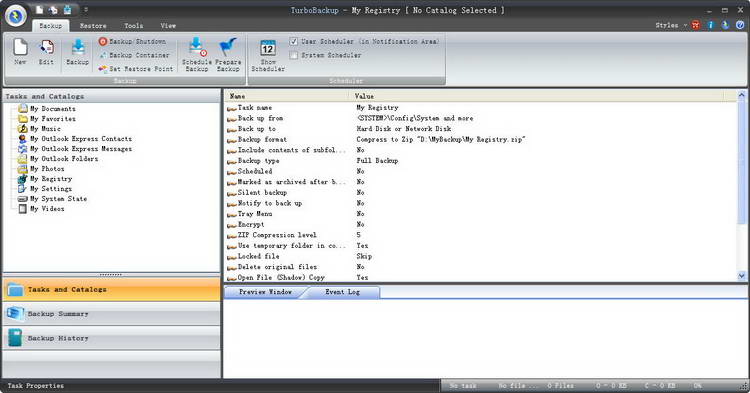750x393 pixels.
Task: Select the Scheduled property row
Action: pos(481,171)
